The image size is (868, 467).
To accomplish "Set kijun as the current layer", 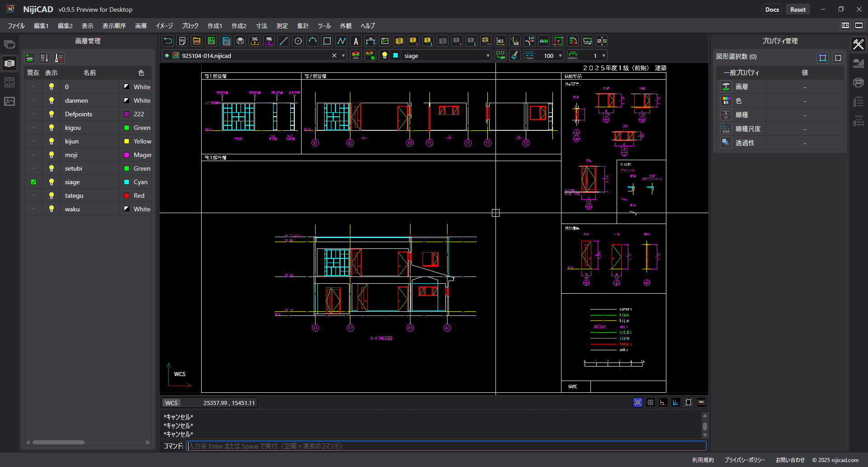I will click(x=33, y=141).
